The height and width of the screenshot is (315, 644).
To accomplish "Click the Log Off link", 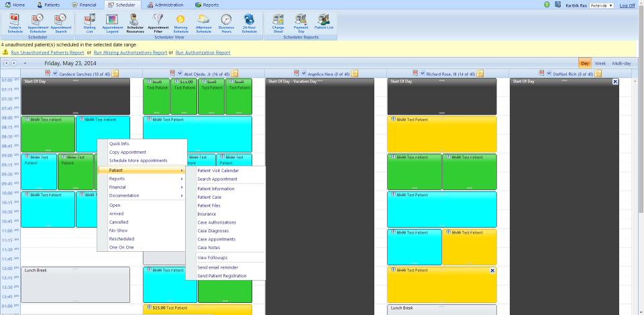I will point(627,5).
